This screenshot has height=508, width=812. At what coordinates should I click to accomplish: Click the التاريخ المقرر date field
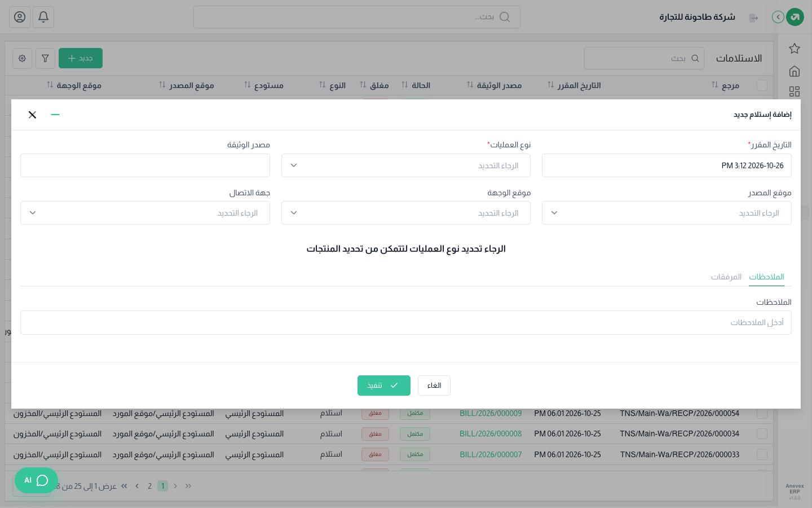(667, 165)
